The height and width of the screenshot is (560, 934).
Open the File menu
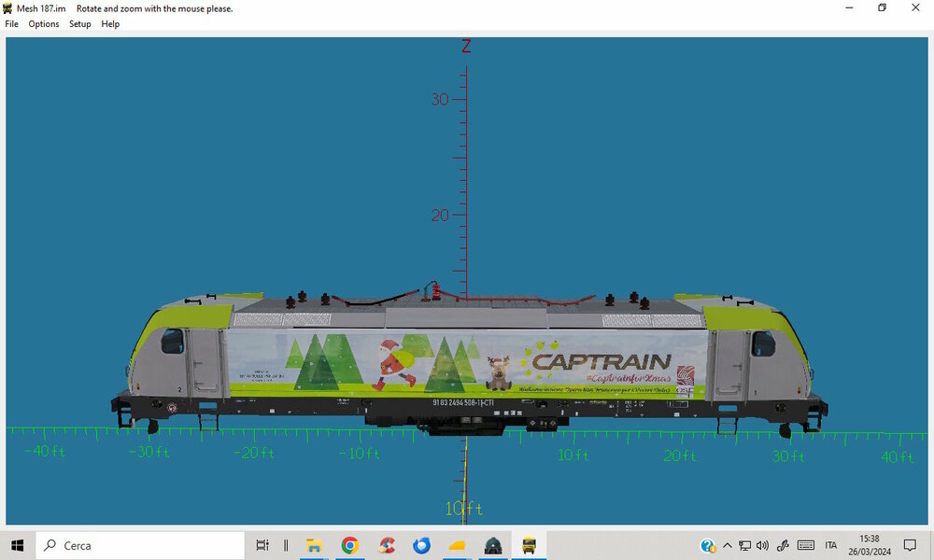pyautogui.click(x=12, y=24)
